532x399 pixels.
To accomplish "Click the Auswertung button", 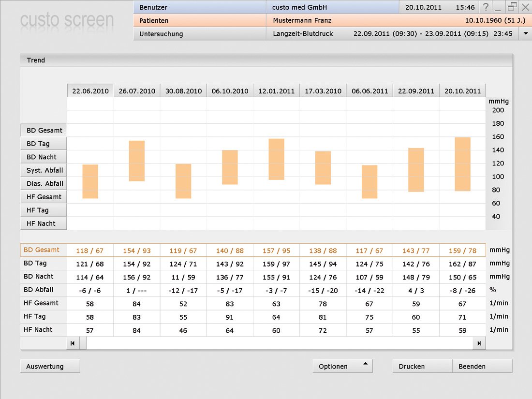I will pos(50,366).
